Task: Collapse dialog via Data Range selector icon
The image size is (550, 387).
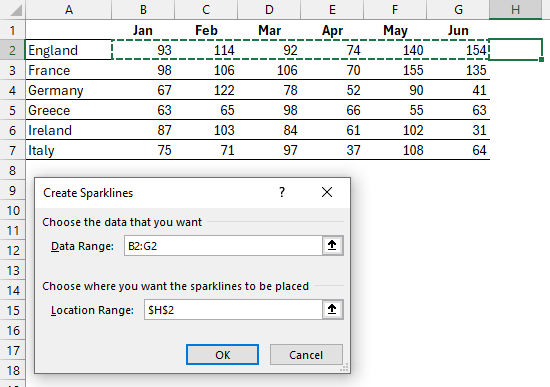Action: point(332,245)
